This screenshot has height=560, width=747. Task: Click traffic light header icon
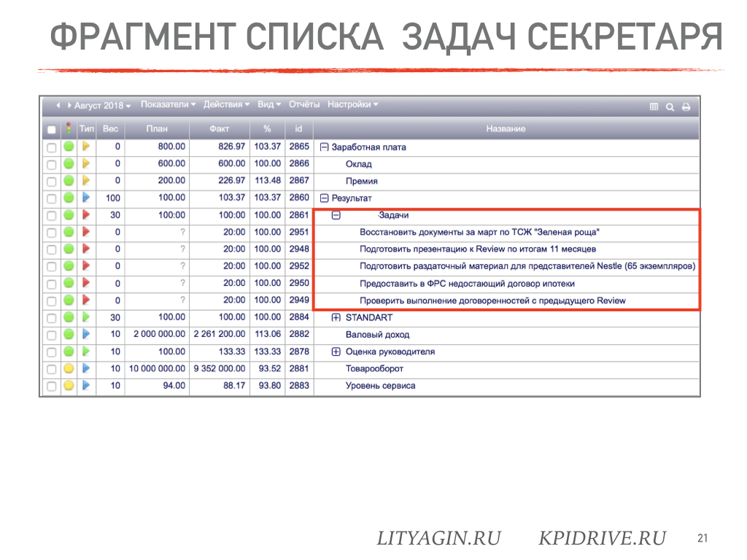point(69,128)
